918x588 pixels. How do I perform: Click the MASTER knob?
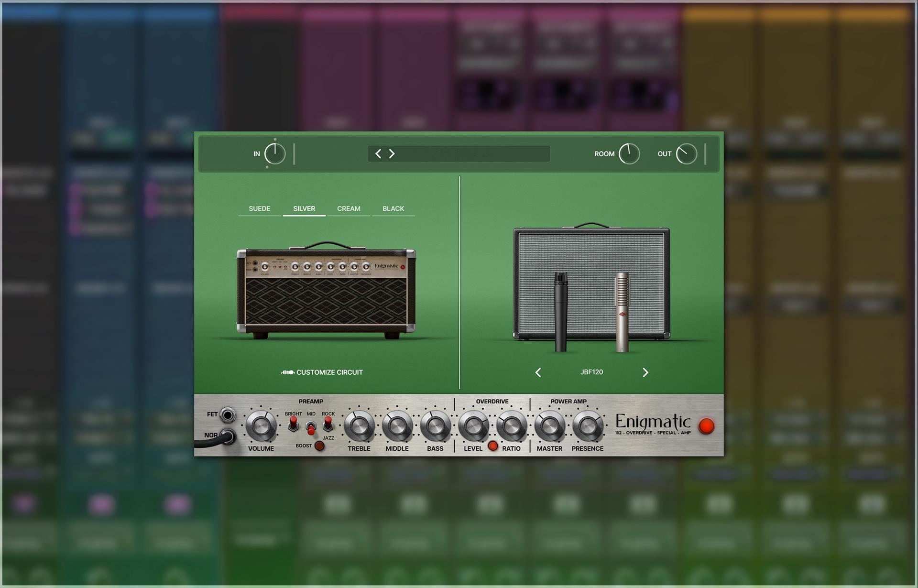pyautogui.click(x=549, y=425)
